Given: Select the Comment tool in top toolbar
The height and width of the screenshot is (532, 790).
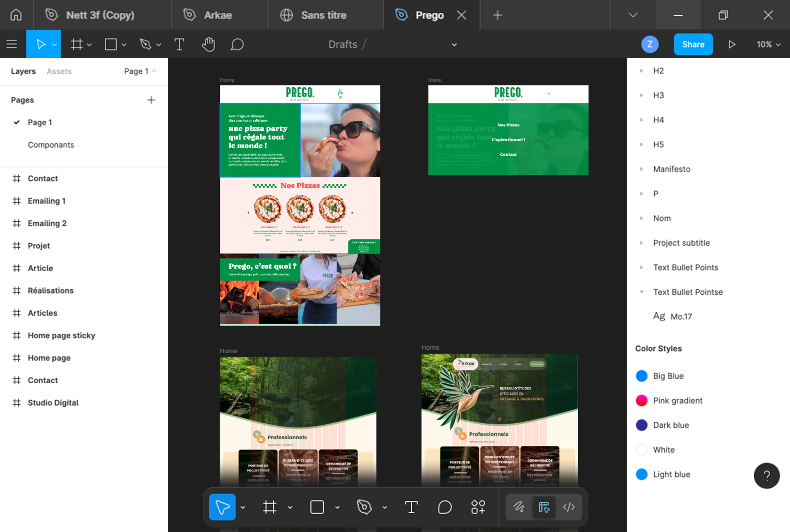Looking at the screenshot, I should click(x=237, y=44).
